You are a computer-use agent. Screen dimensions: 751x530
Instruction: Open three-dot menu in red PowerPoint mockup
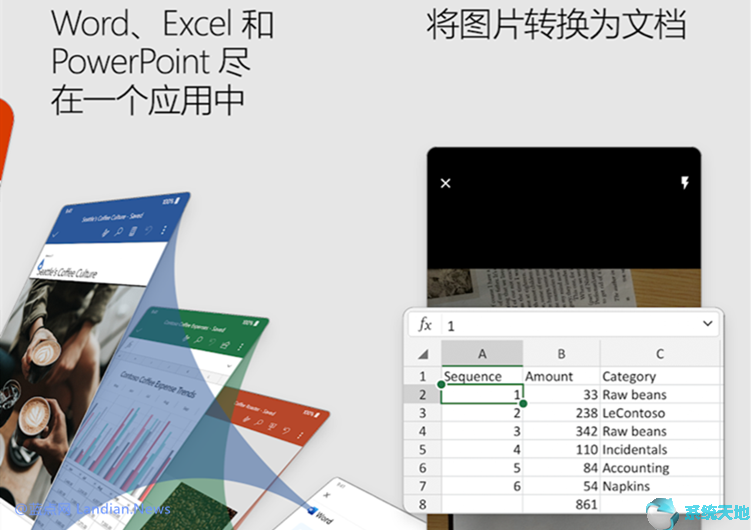click(300, 435)
